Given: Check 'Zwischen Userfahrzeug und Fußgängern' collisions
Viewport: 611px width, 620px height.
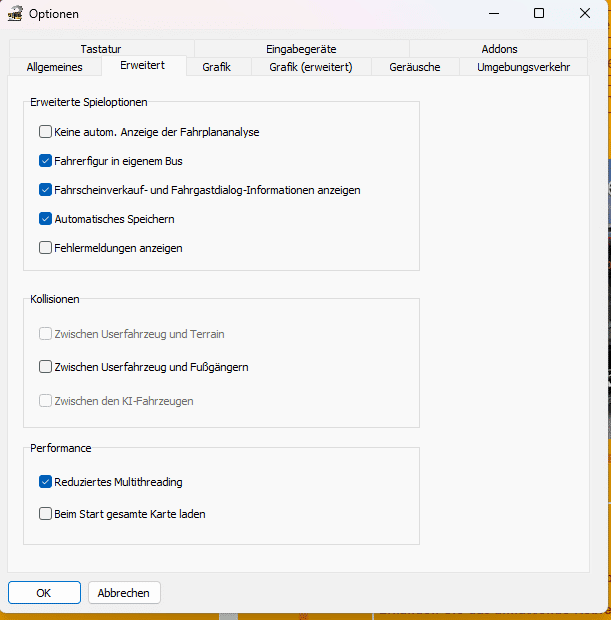Looking at the screenshot, I should tap(46, 367).
